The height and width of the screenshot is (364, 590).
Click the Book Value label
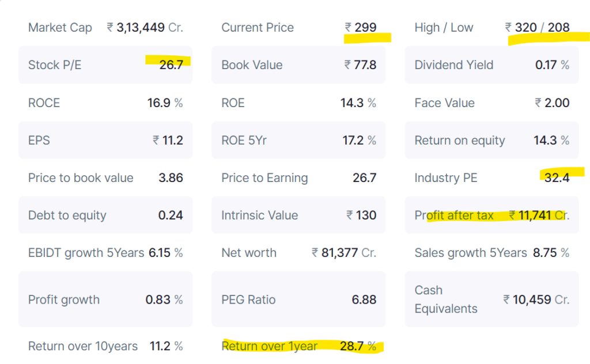click(x=252, y=65)
